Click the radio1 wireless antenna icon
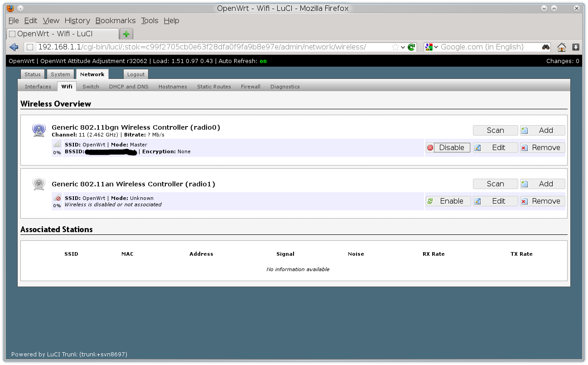 pyautogui.click(x=39, y=184)
